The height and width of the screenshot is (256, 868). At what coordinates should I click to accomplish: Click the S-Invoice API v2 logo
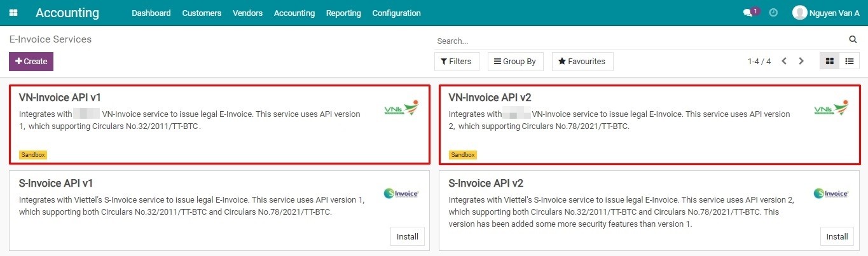(x=831, y=193)
